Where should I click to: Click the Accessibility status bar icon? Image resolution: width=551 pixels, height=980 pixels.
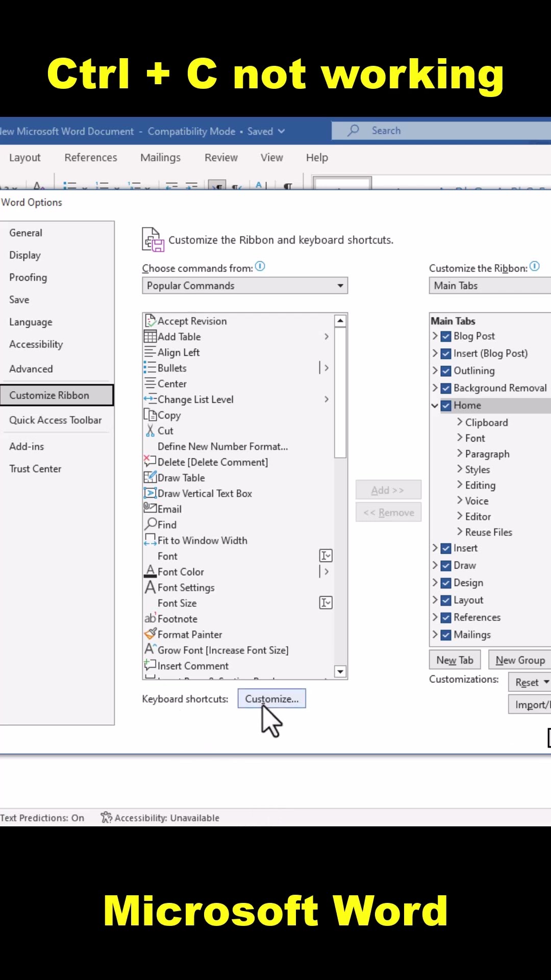[106, 817]
